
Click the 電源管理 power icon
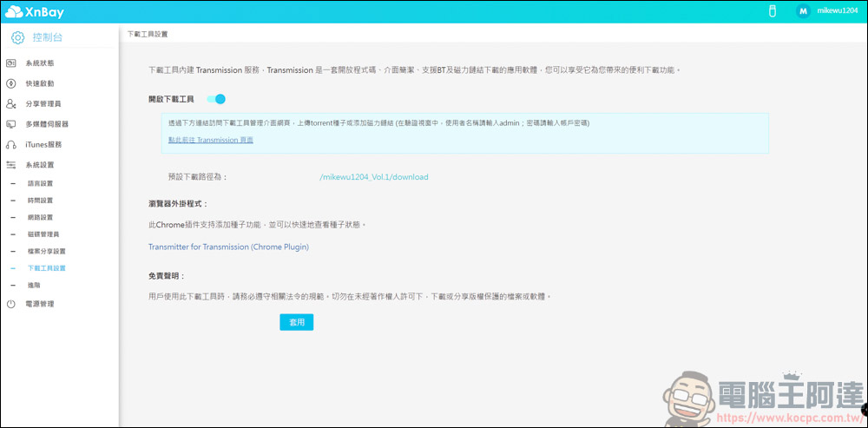11,304
